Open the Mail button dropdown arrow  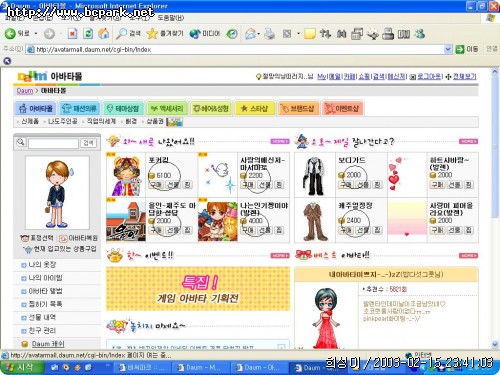[259, 34]
